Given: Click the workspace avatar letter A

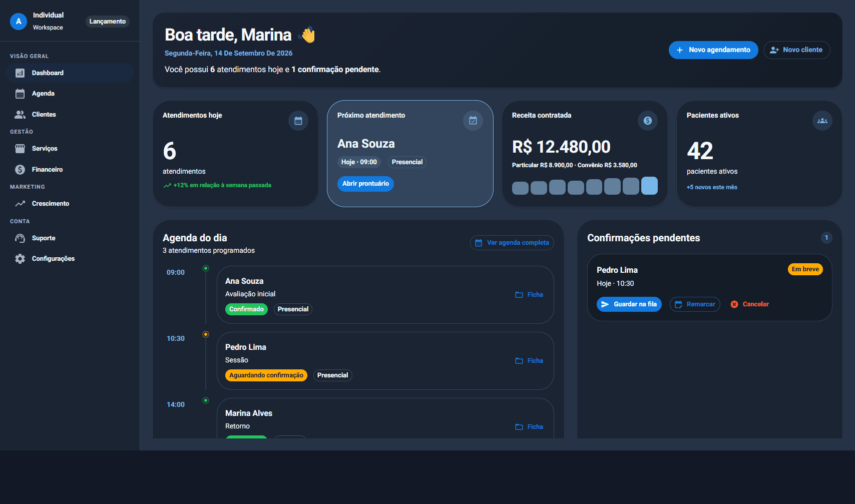Looking at the screenshot, I should (19, 22).
